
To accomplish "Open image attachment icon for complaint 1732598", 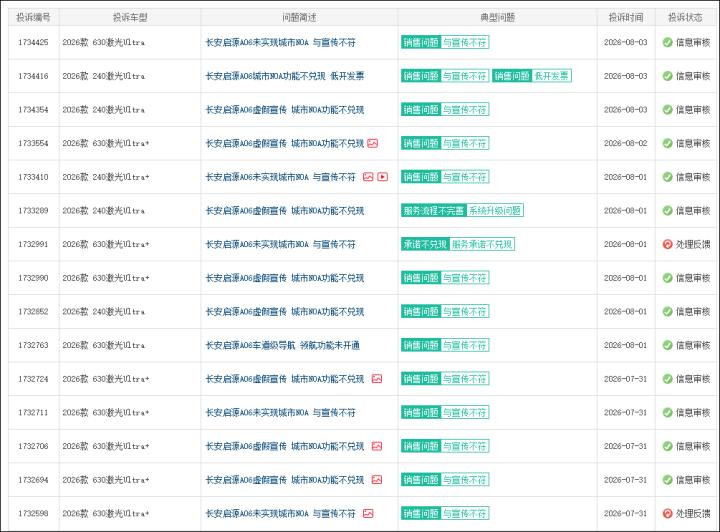I will coord(368,513).
